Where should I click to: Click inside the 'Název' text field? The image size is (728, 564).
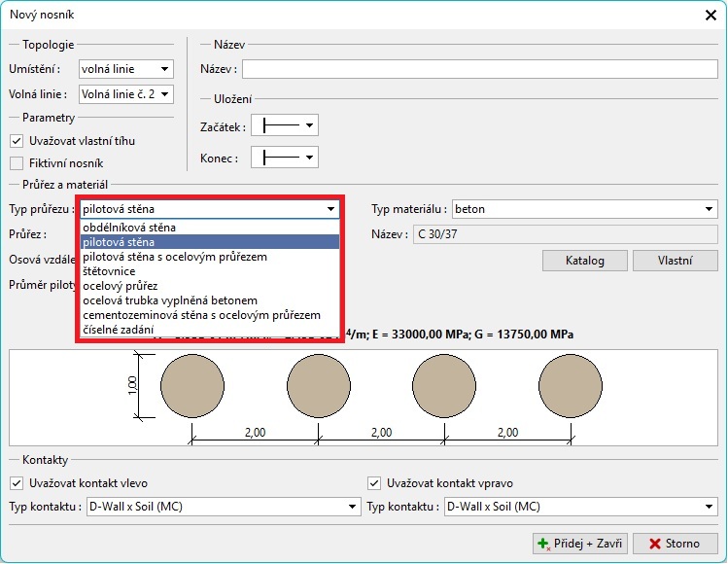(x=476, y=69)
